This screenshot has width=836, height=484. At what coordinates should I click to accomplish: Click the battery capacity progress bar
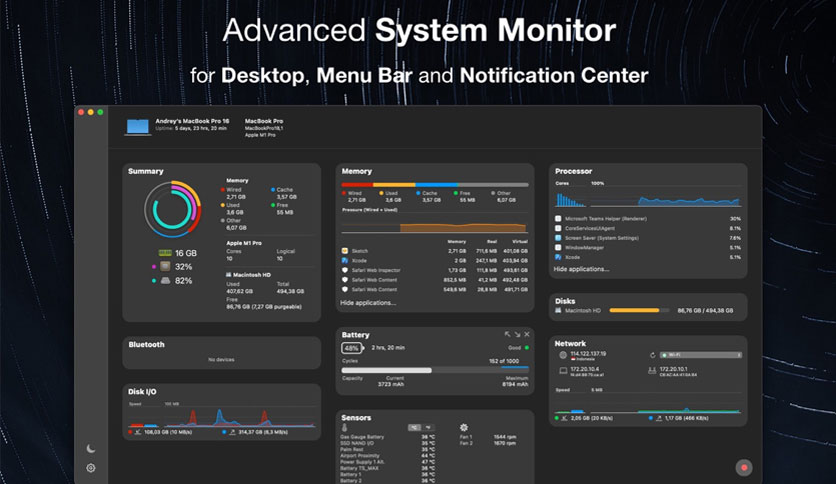[x=435, y=370]
